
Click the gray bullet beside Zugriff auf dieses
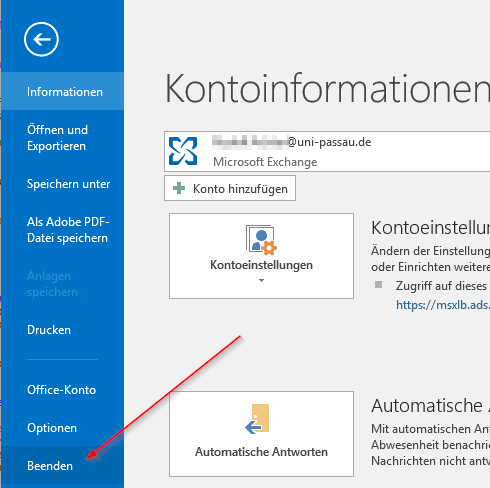click(378, 285)
